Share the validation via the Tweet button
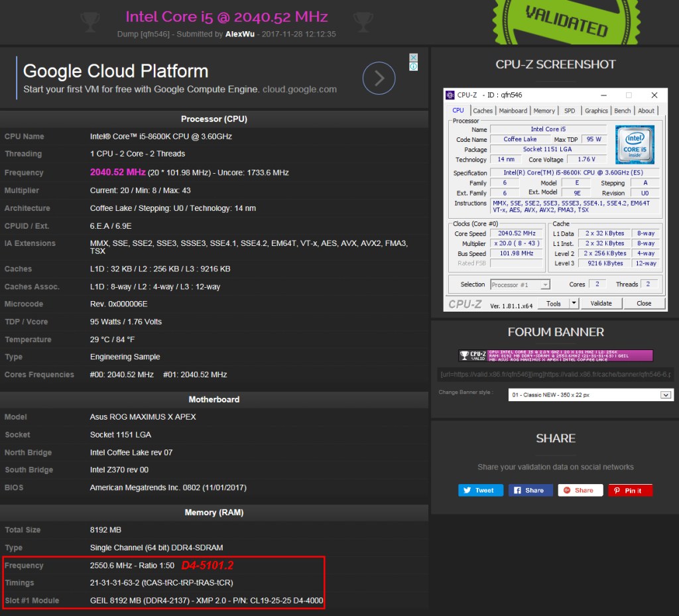Viewport: 679px width, 616px height. tap(479, 490)
